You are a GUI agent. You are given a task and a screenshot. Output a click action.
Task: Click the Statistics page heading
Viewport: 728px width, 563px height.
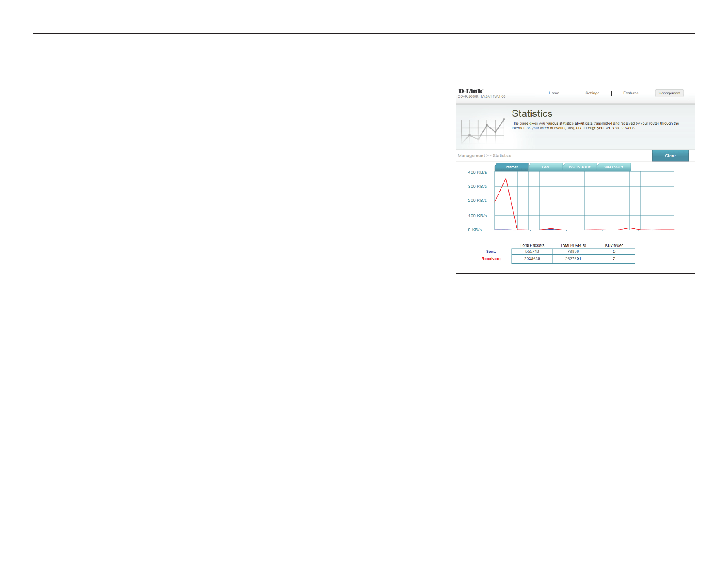(532, 113)
